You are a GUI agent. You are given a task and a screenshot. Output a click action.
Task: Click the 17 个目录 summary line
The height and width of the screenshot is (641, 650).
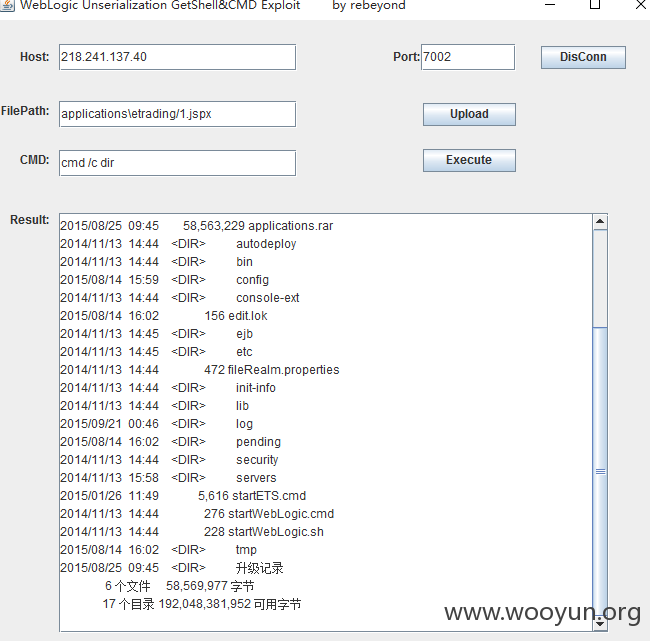click(202, 604)
